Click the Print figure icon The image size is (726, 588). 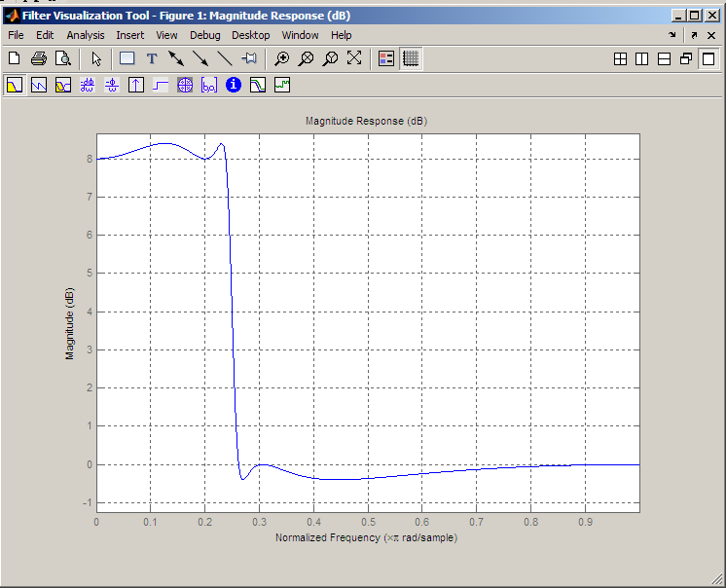(x=39, y=58)
